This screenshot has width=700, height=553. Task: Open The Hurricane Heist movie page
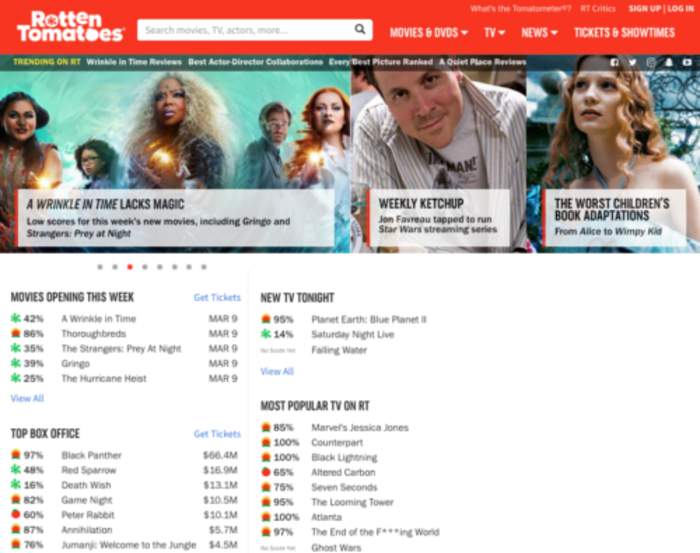(104, 378)
